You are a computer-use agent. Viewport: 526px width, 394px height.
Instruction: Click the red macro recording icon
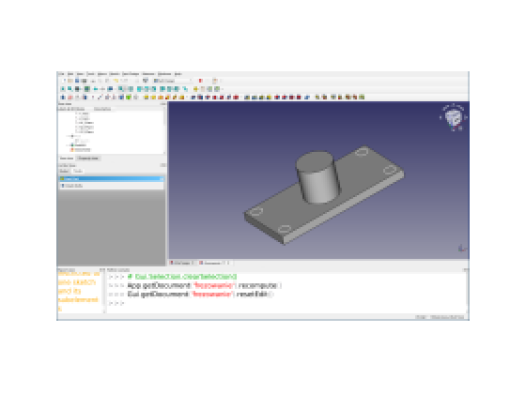(x=201, y=81)
